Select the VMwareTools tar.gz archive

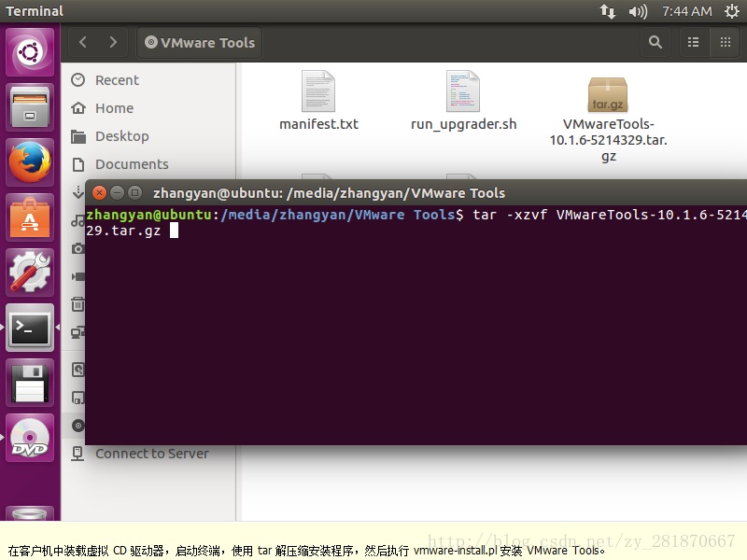coord(608,94)
